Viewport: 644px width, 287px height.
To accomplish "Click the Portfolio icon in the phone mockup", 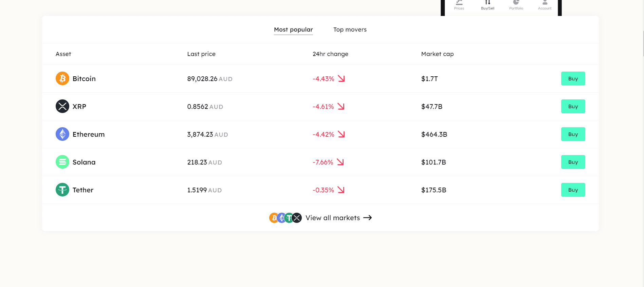I will 516,2.
